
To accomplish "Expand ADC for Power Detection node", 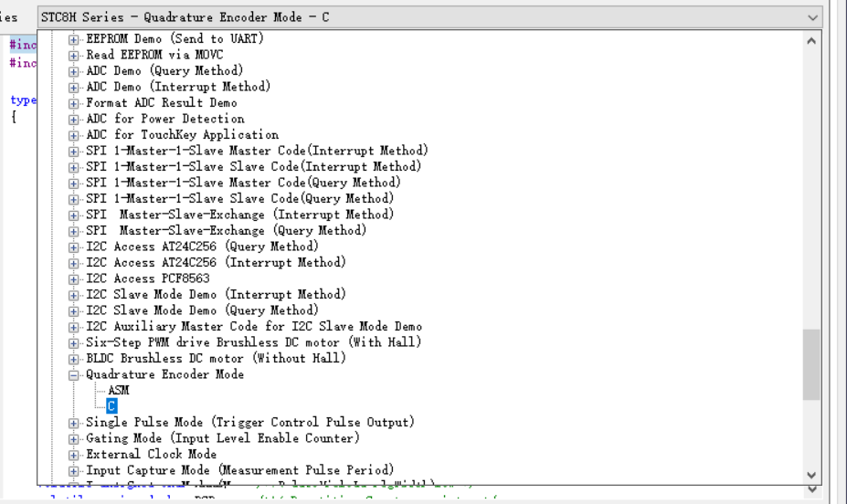I will click(x=73, y=120).
